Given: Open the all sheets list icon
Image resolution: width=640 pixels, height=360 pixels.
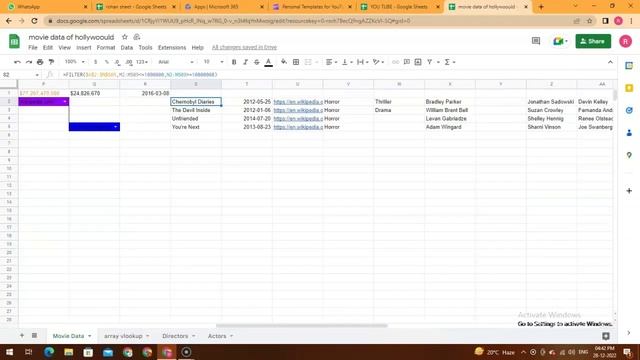Looking at the screenshot, I should click(x=34, y=336).
